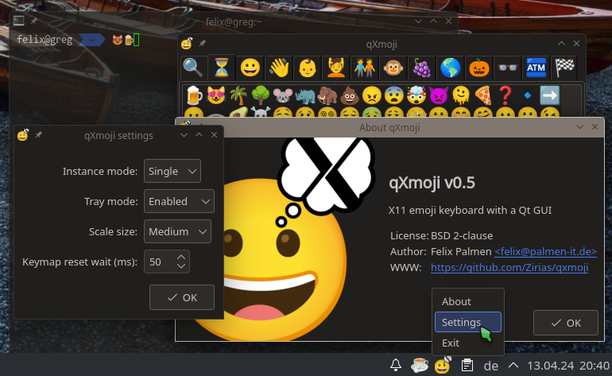This screenshot has height=376, width=612.
Task: Open the clock showing 13.04.24 20:40
Action: (x=568, y=365)
